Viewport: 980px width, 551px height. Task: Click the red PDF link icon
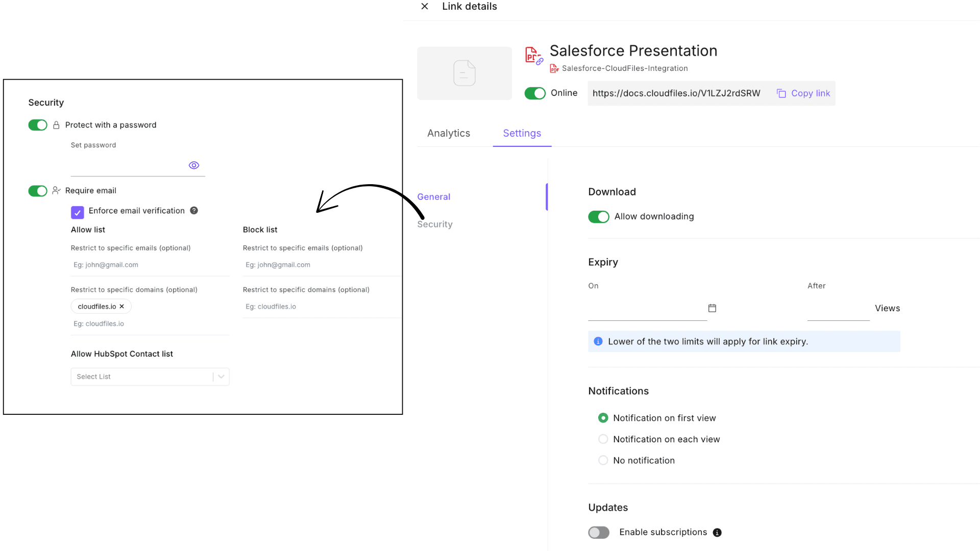click(x=533, y=55)
